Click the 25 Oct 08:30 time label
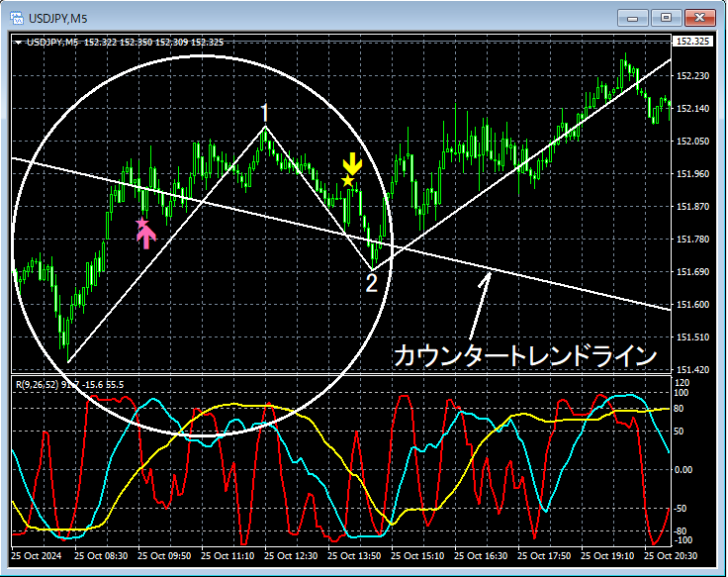Viewport: 728px width, 577px height. (x=101, y=556)
